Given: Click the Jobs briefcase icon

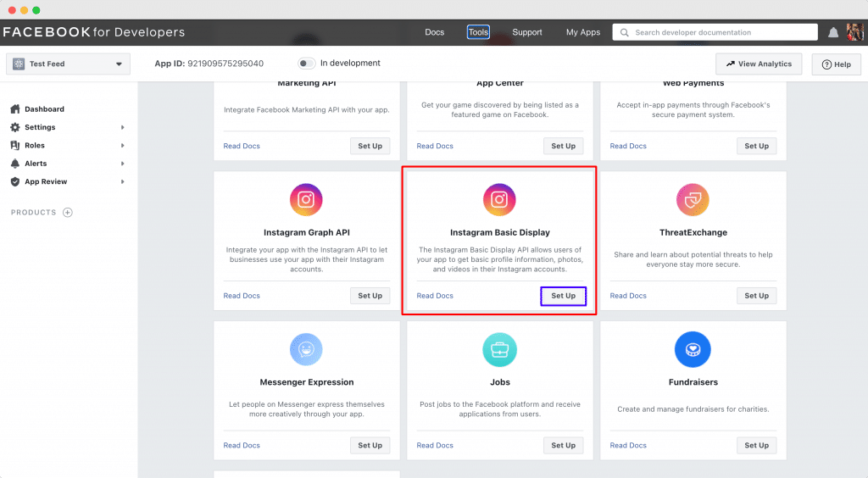Looking at the screenshot, I should (x=499, y=349).
